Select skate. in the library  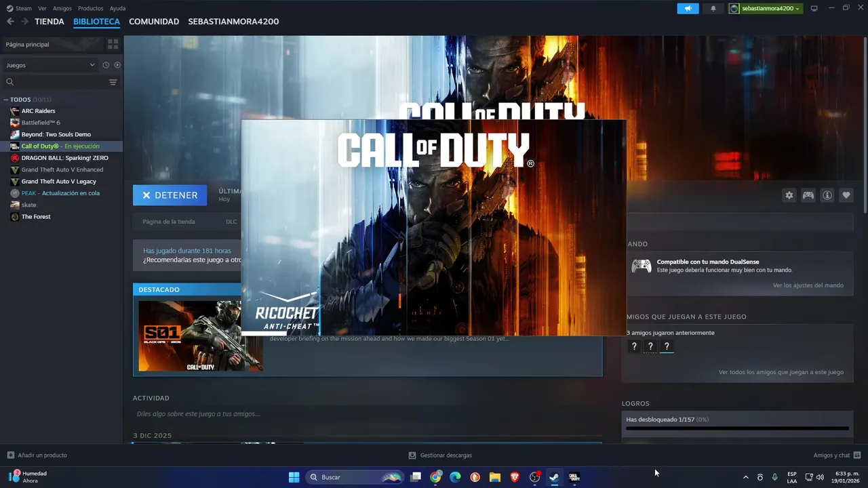tap(29, 205)
